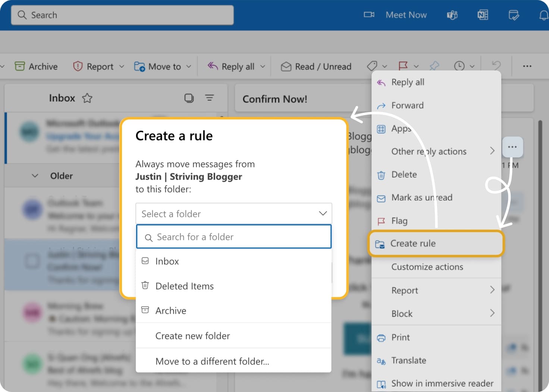This screenshot has width=549, height=392.
Task: Check the checkbox on Justin's email
Action: coord(32,261)
